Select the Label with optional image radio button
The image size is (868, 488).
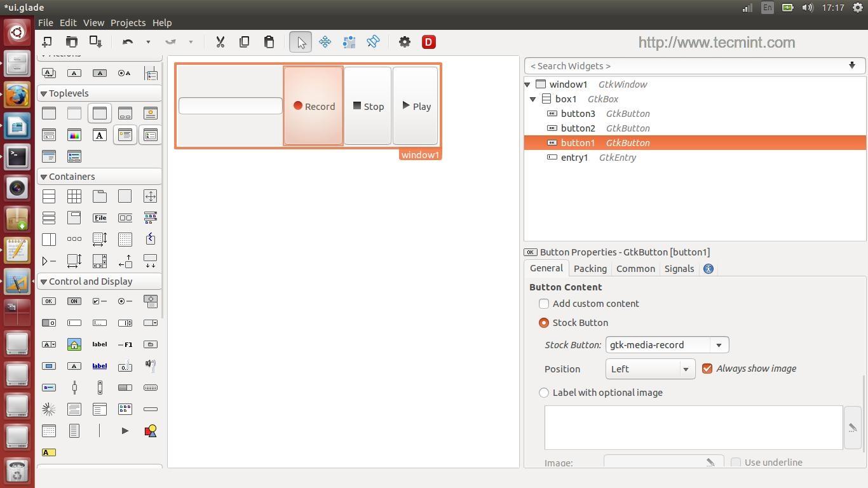pos(544,393)
